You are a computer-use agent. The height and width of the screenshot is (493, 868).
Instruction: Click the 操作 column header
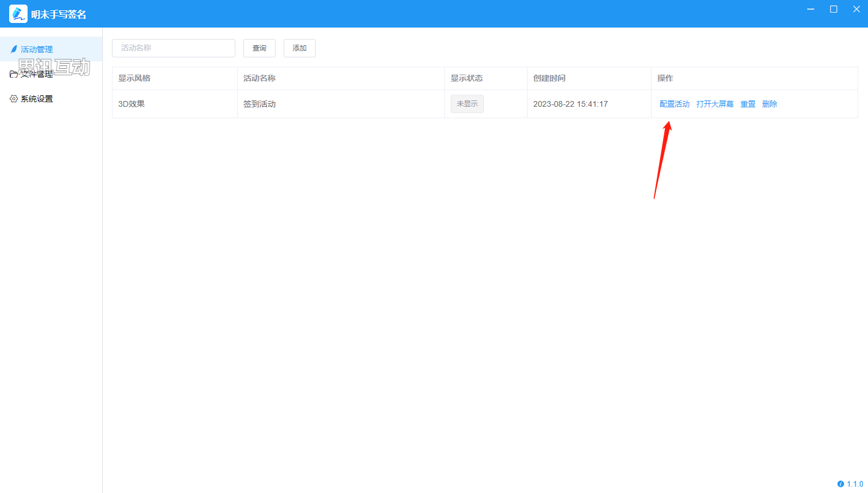point(754,78)
